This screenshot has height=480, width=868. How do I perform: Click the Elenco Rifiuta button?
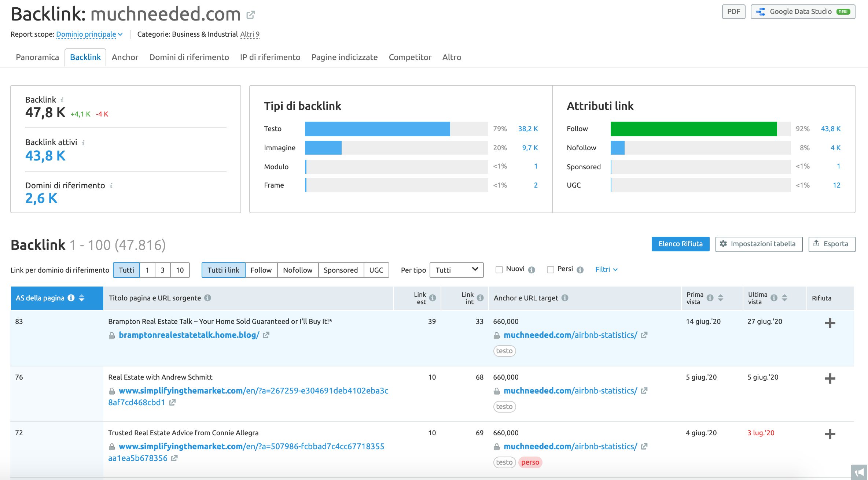[680, 244]
